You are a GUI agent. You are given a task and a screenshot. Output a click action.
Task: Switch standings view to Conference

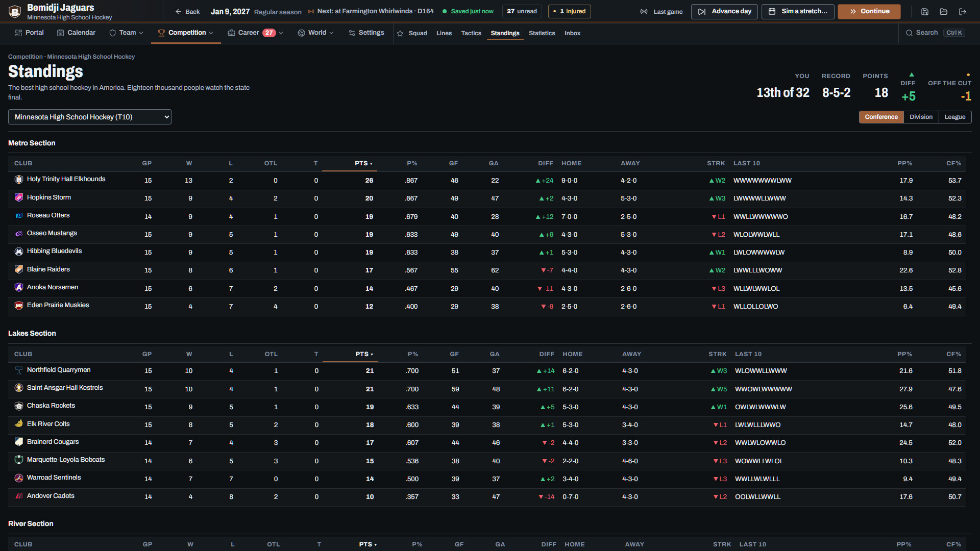881,117
